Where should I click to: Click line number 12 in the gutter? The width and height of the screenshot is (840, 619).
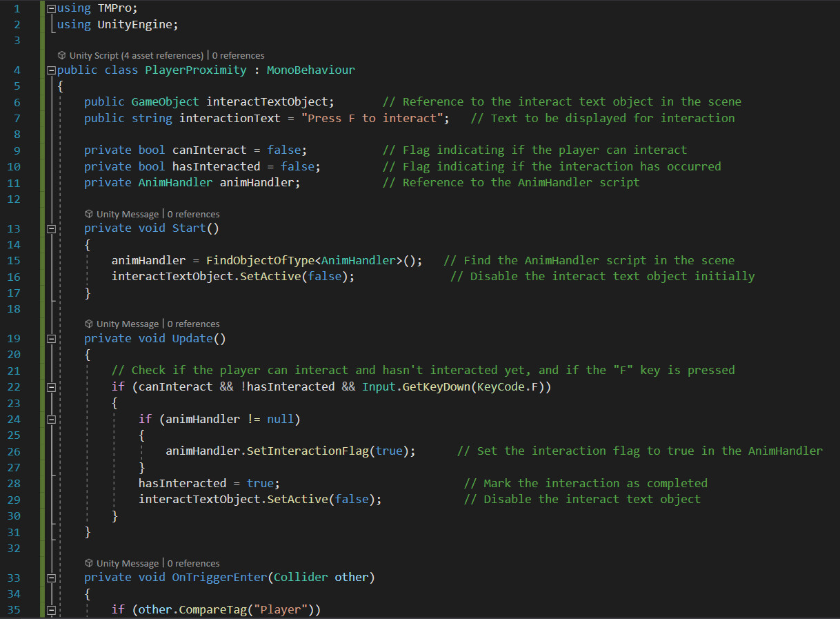coord(14,199)
